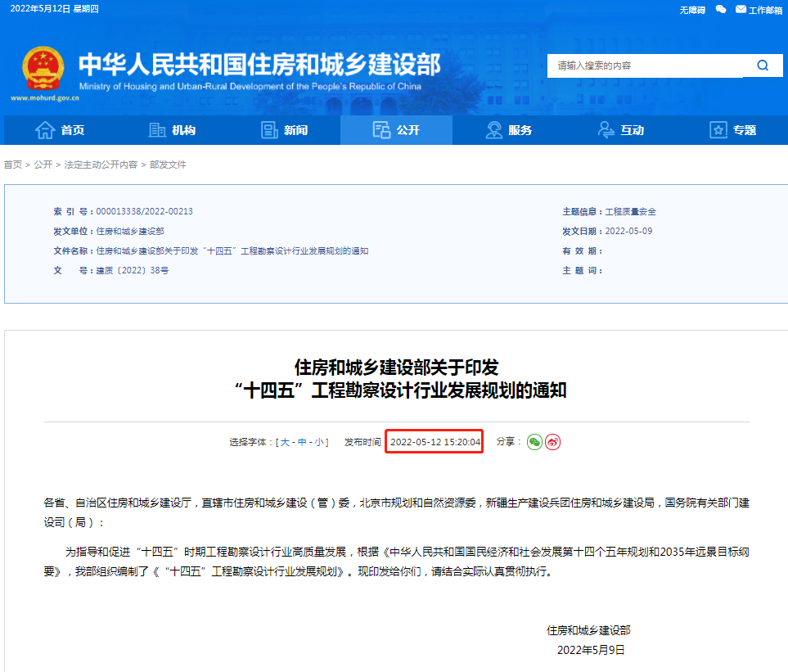Click the 文件名称 value text

[x=232, y=250]
